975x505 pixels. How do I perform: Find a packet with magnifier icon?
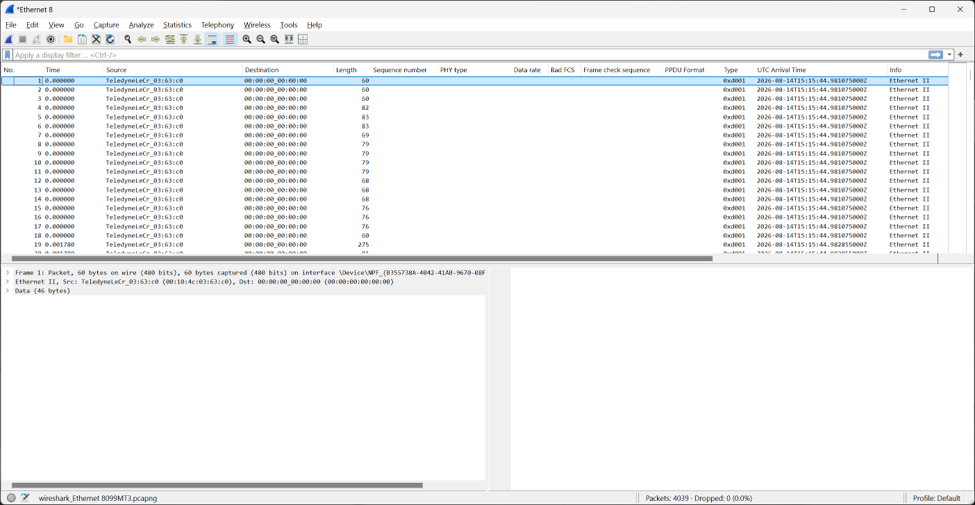(x=127, y=39)
